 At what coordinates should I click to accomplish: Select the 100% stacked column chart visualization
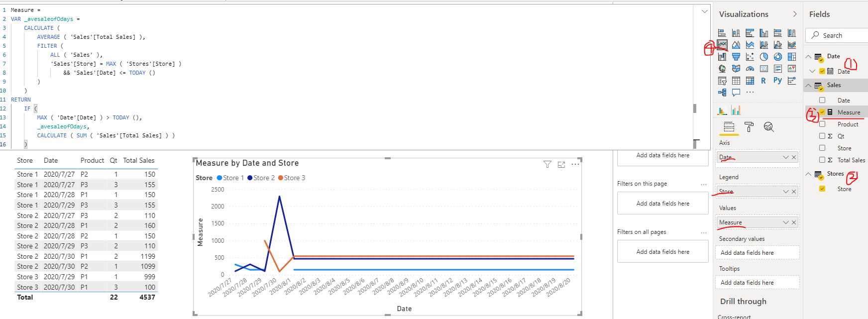[792, 33]
